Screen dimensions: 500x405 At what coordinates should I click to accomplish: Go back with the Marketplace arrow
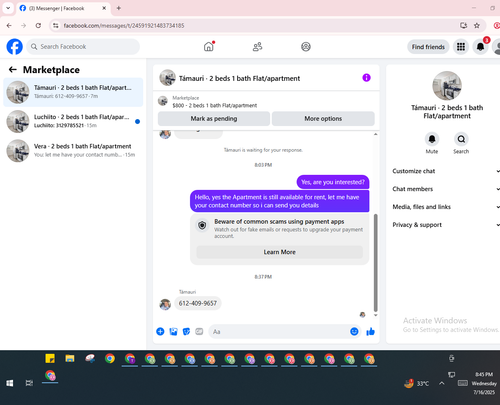[x=13, y=69]
